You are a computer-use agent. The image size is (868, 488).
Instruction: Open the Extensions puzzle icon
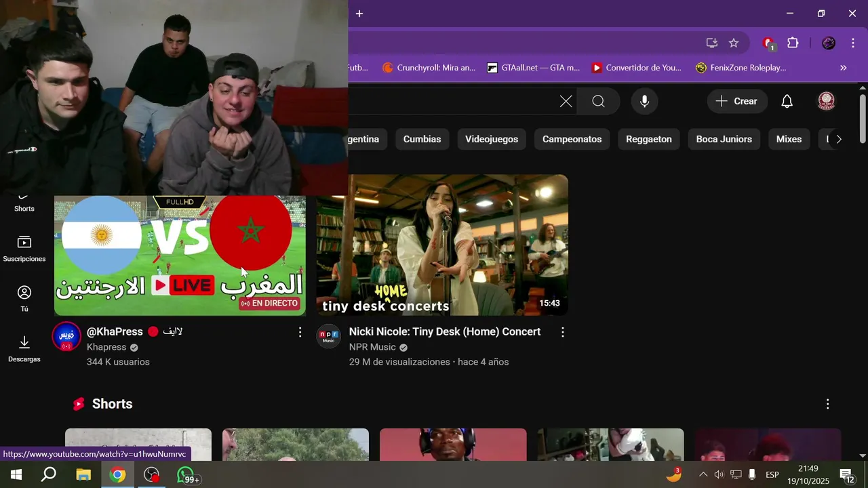(x=793, y=43)
